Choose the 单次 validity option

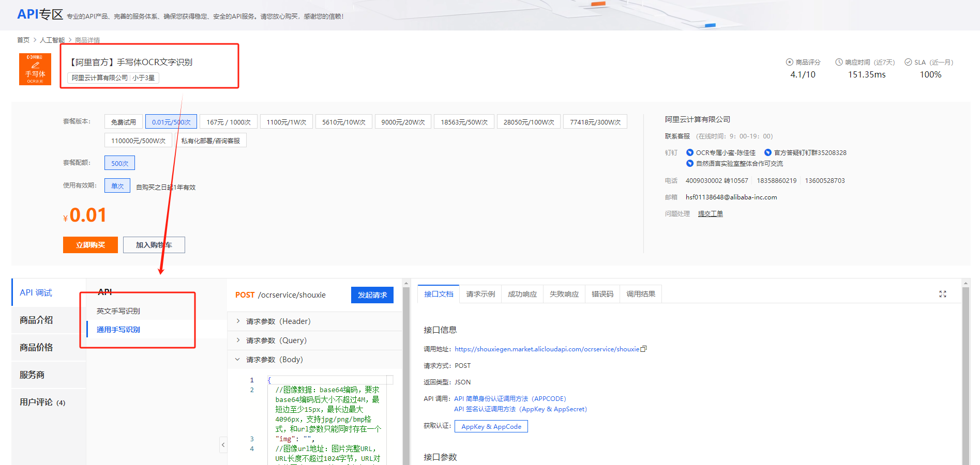(117, 186)
